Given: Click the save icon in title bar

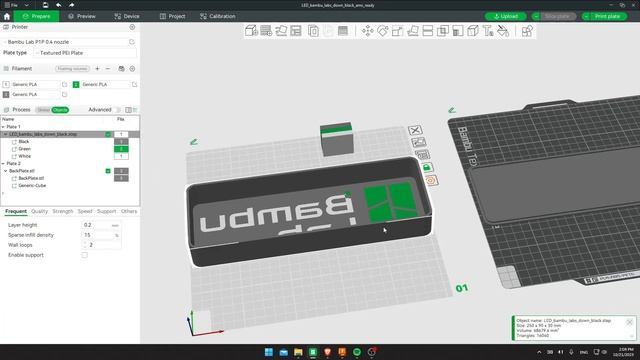Looking at the screenshot, I should pyautogui.click(x=45, y=5).
